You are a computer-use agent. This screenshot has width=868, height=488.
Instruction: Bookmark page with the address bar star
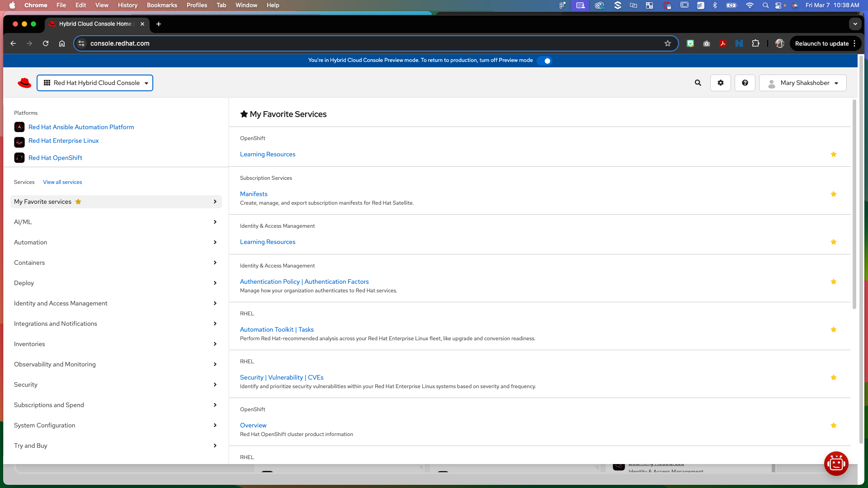668,43
